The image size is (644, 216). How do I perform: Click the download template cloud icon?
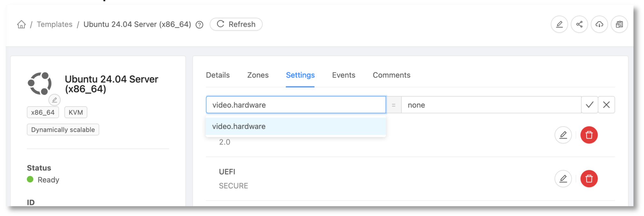599,24
